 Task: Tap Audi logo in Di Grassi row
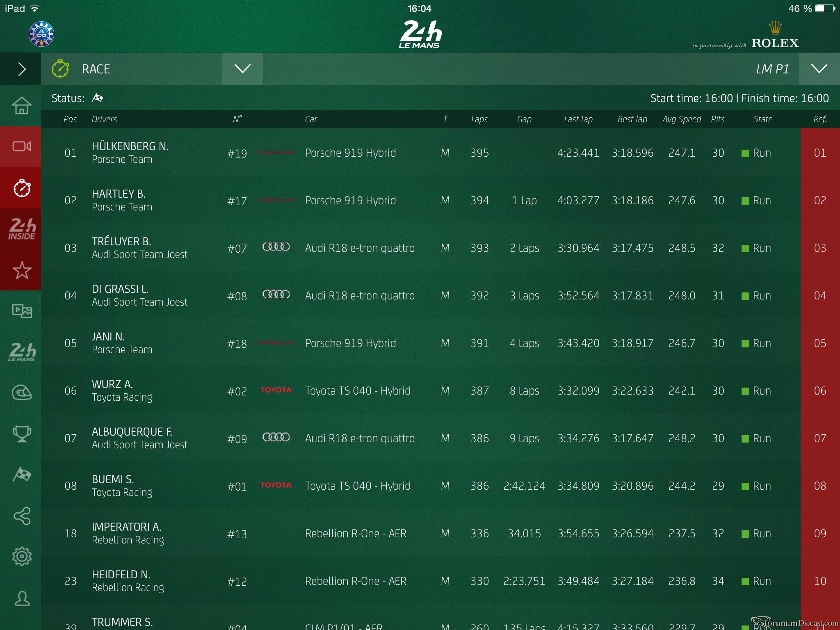pyautogui.click(x=276, y=294)
